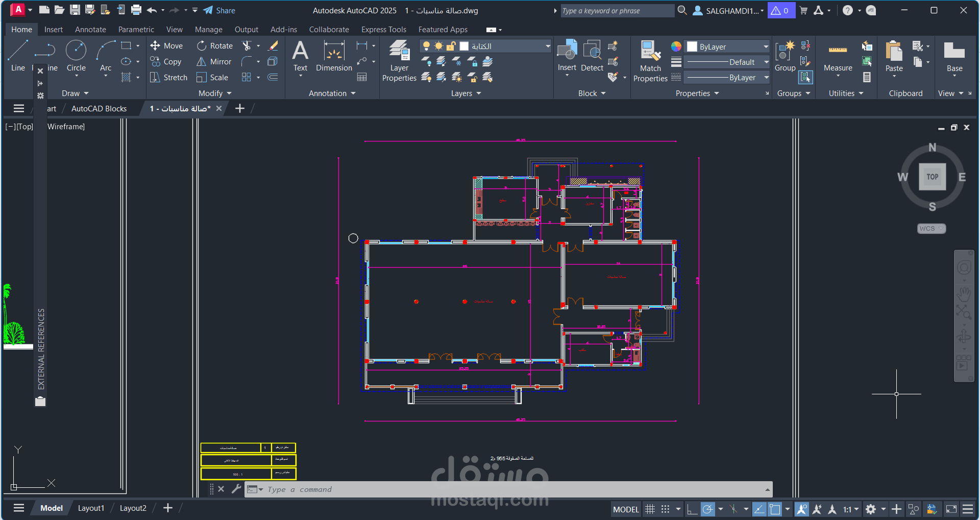Click the Measure ruler tool
The width and height of the screenshot is (980, 520).
click(x=838, y=56)
